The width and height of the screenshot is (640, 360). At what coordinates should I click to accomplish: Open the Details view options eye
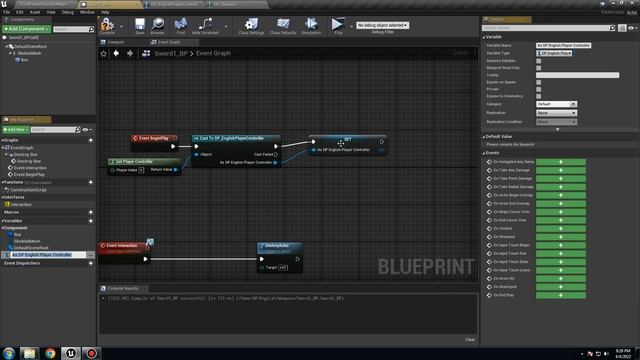coord(632,28)
